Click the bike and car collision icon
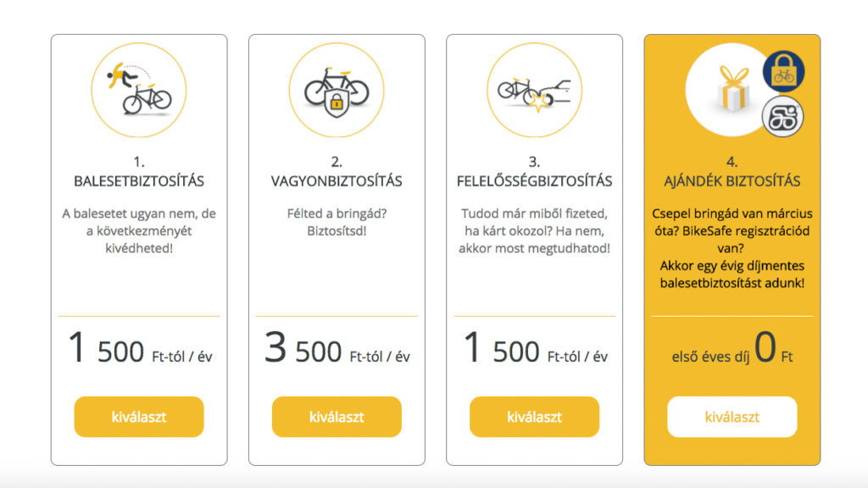This screenshot has width=868, height=488. click(x=534, y=91)
